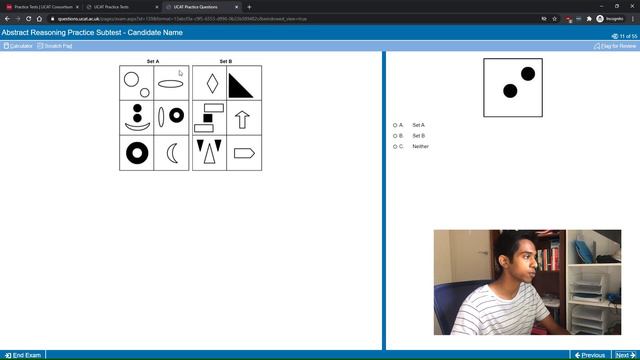Open the Scratch Pad
Image resolution: width=640 pixels, height=360 pixels.
55,46
